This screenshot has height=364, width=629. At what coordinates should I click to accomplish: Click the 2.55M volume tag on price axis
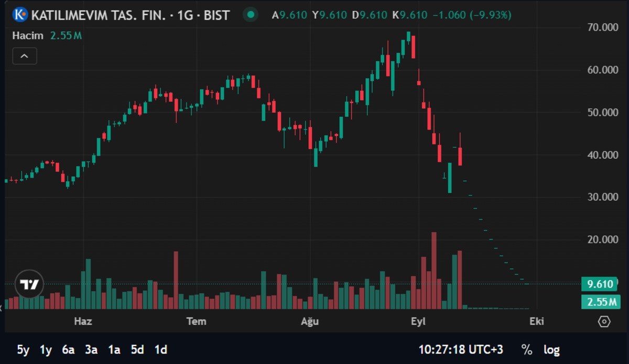tap(600, 302)
